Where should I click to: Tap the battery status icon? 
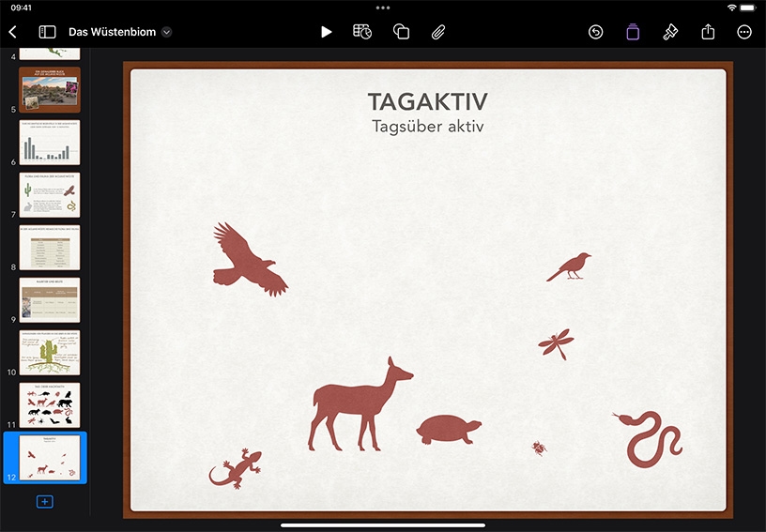pos(748,8)
